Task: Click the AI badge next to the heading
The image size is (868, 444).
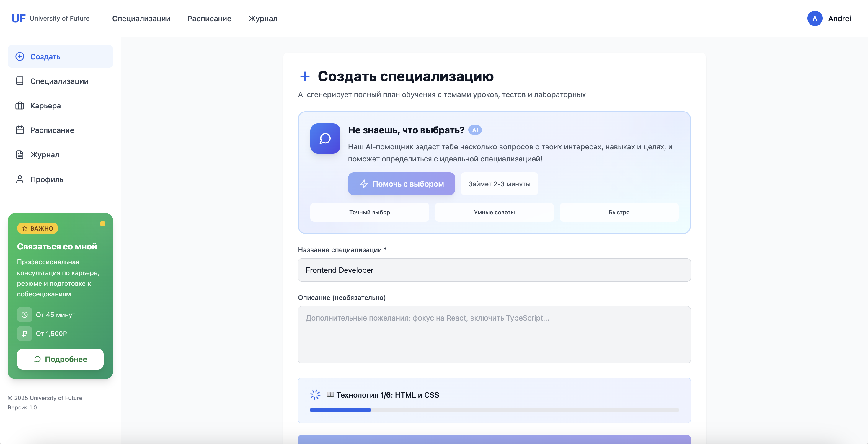Action: tap(475, 130)
